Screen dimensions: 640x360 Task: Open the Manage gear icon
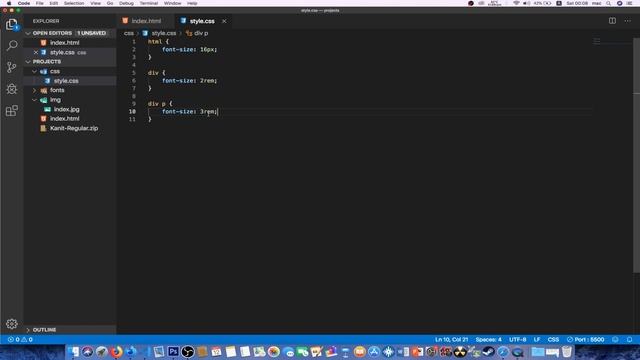tap(12, 324)
